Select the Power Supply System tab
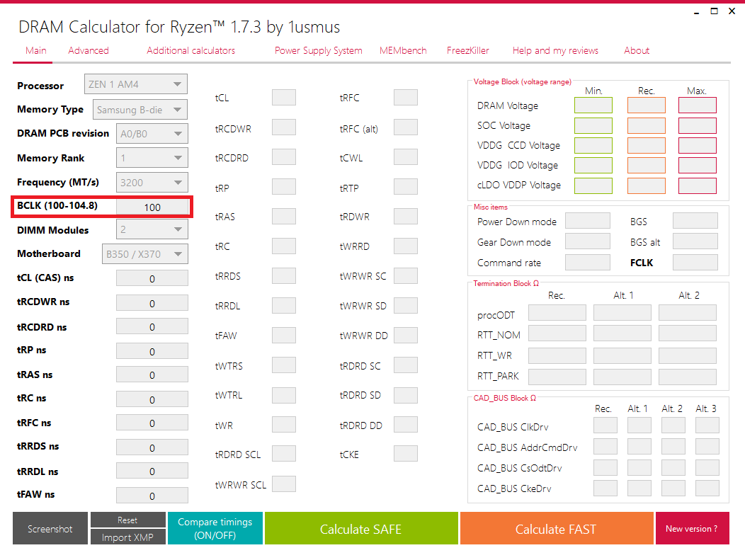 click(x=318, y=50)
